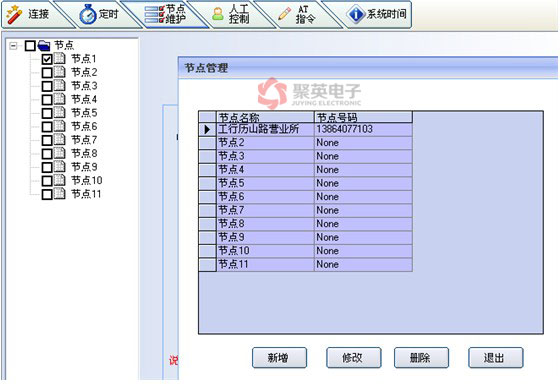This screenshot has height=388, width=560.
Task: Tick the root 节点 folder checkbox
Action: [30, 46]
